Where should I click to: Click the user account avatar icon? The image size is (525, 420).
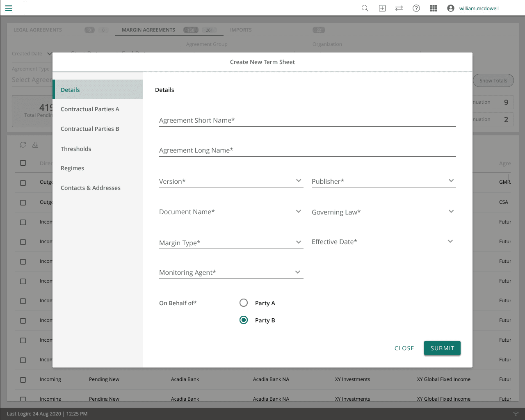[451, 8]
